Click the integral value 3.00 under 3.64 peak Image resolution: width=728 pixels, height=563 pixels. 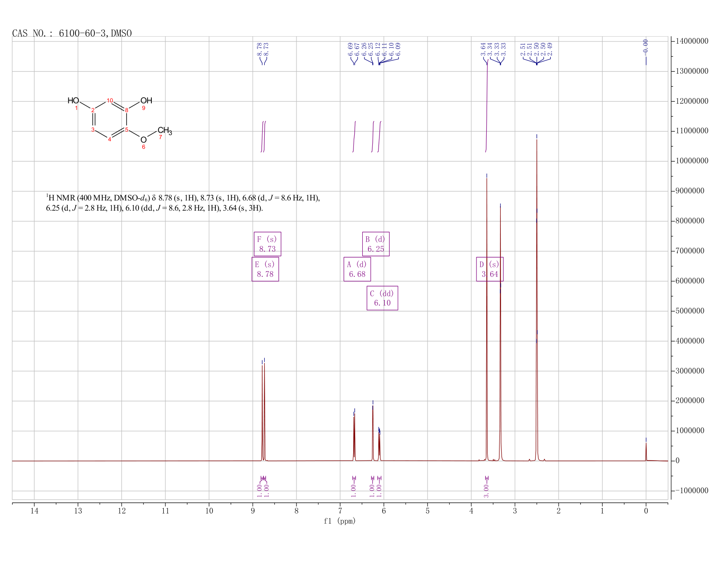coord(486,491)
